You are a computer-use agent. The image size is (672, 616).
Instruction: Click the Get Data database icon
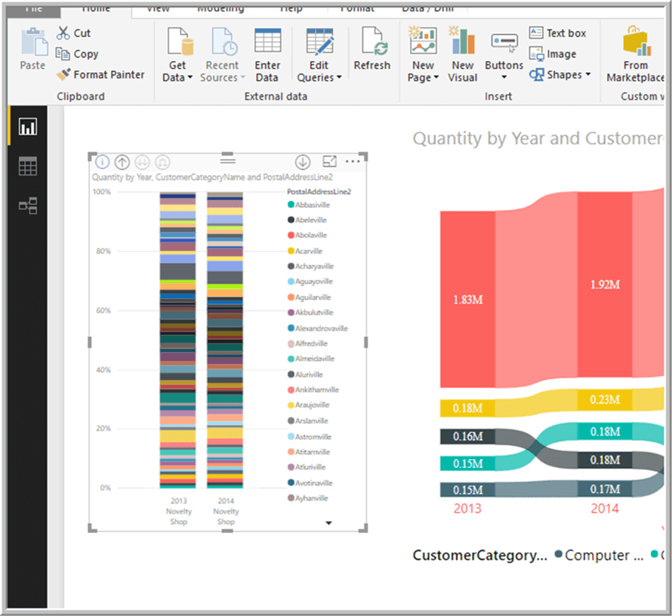coord(180,42)
